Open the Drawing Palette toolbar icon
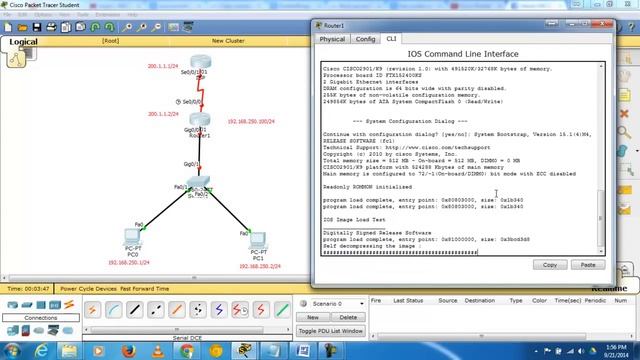Viewport: 640px width, 360px height. 173,27
